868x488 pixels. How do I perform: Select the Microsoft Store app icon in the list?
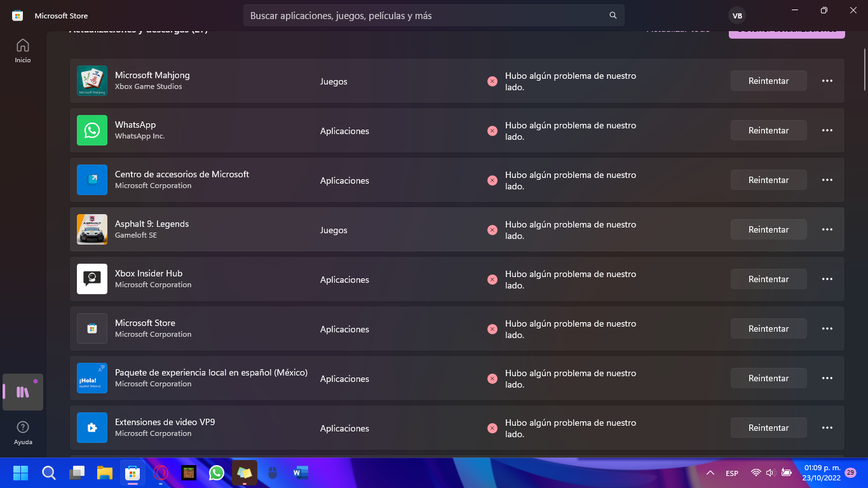[92, 329]
